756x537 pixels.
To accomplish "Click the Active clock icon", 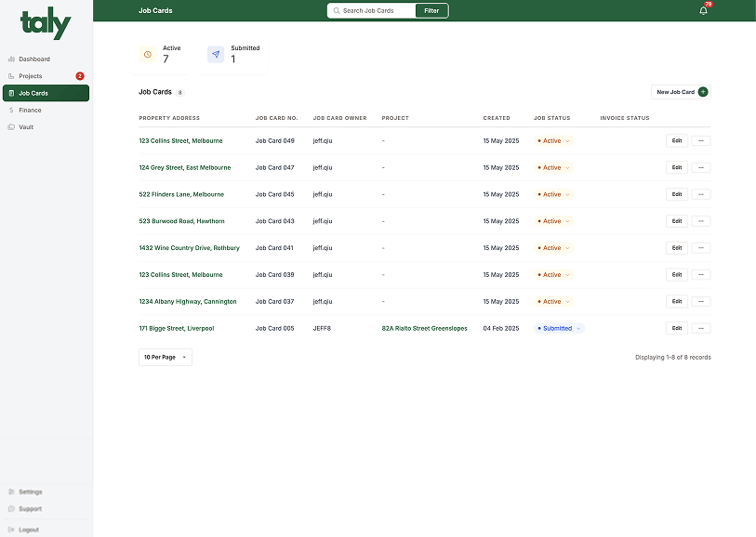I will [x=148, y=55].
